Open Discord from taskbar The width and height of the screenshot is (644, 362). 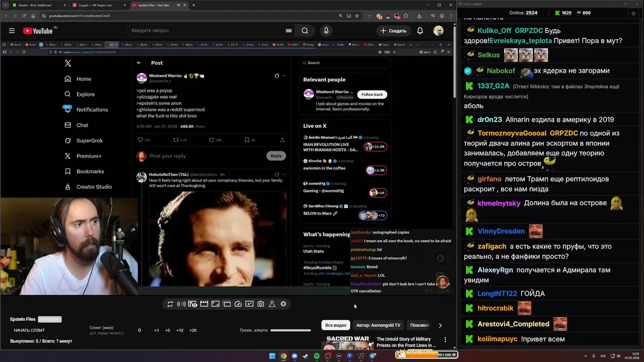(x=294, y=356)
